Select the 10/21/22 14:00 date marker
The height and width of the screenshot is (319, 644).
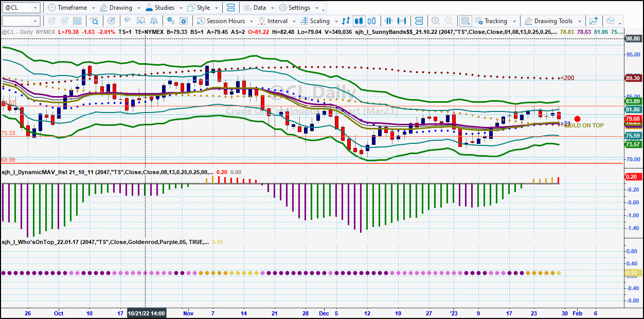coord(146,313)
